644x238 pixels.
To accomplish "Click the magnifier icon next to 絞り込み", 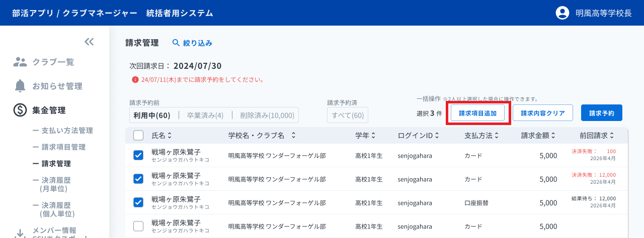I will point(176,43).
